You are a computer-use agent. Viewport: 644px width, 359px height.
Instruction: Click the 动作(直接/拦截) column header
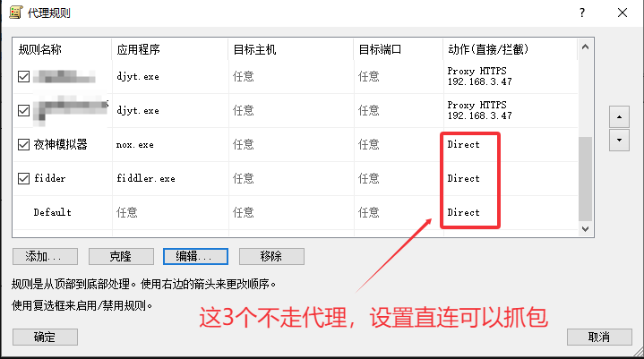coord(511,49)
